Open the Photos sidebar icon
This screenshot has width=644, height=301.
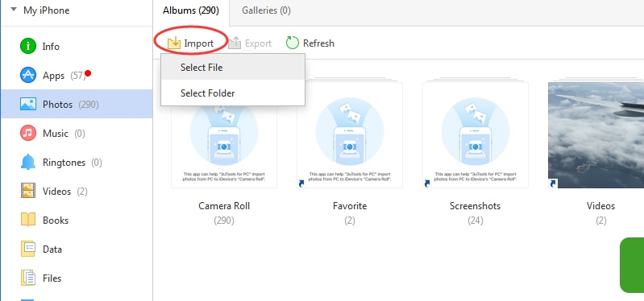[28, 104]
